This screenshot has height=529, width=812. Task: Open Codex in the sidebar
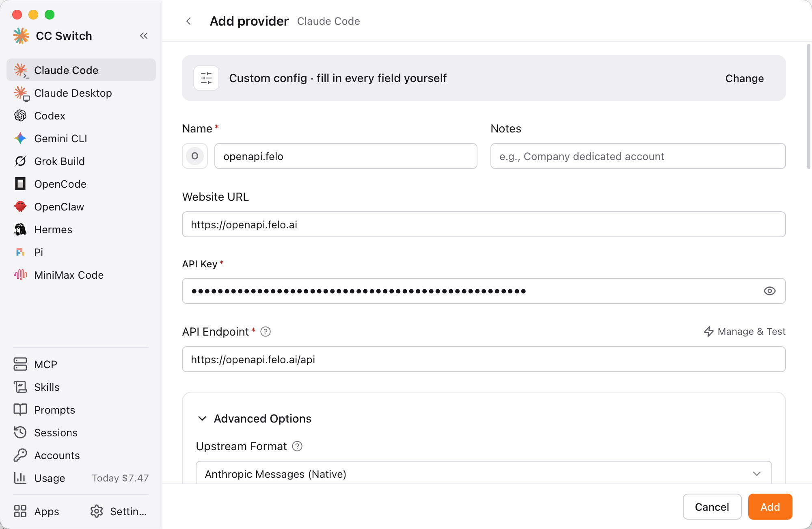point(81,116)
